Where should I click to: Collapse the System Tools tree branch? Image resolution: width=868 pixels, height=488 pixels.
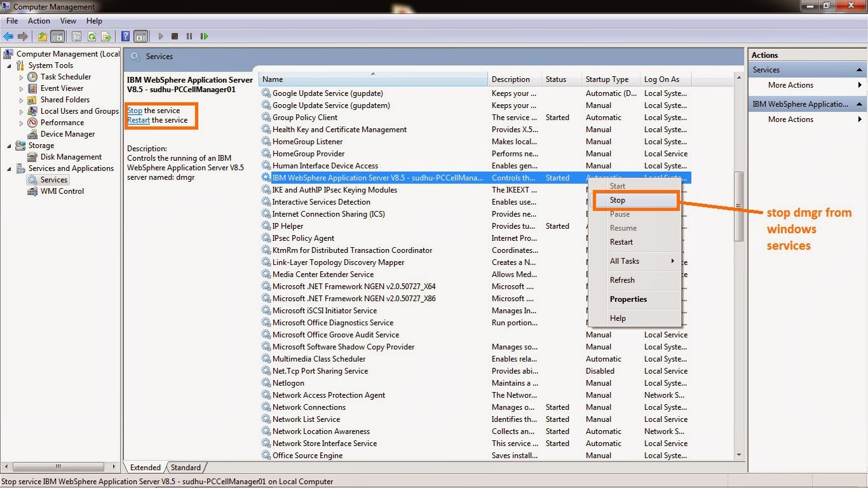(8, 65)
